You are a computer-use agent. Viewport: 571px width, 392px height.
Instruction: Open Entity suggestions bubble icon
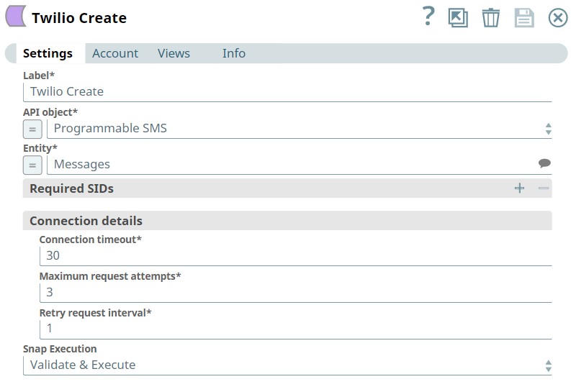pos(544,163)
